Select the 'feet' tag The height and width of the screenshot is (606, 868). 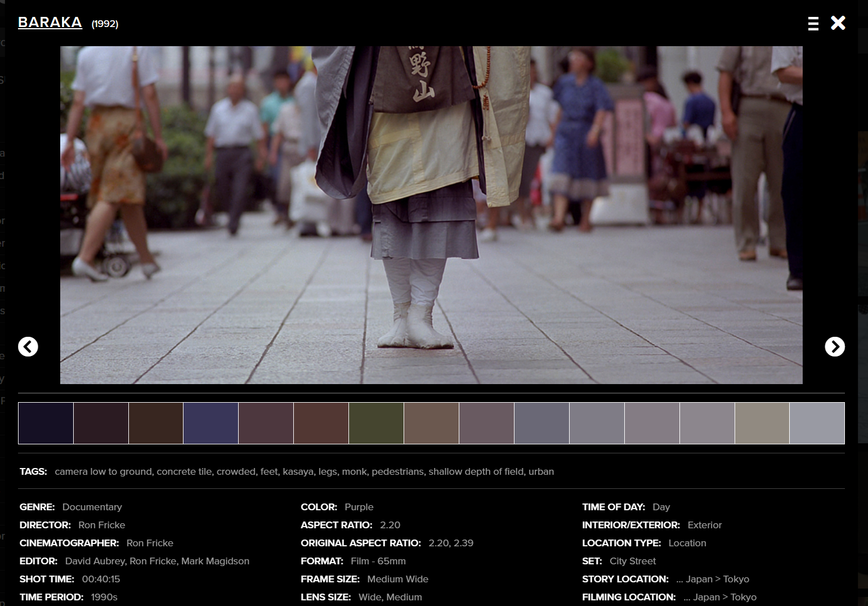pyautogui.click(x=269, y=471)
